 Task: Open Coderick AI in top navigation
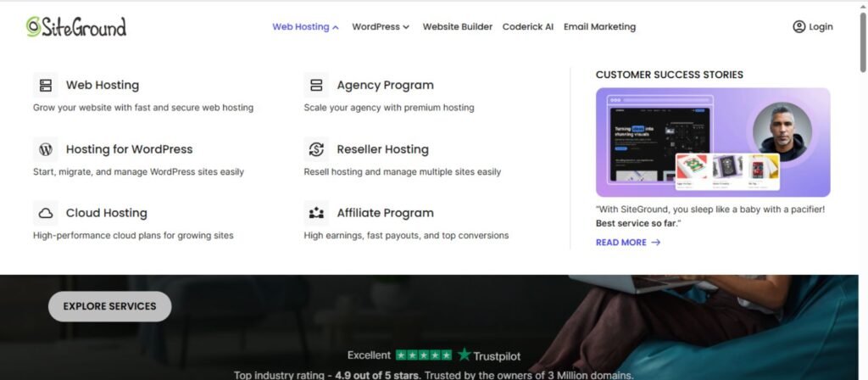[x=527, y=26]
